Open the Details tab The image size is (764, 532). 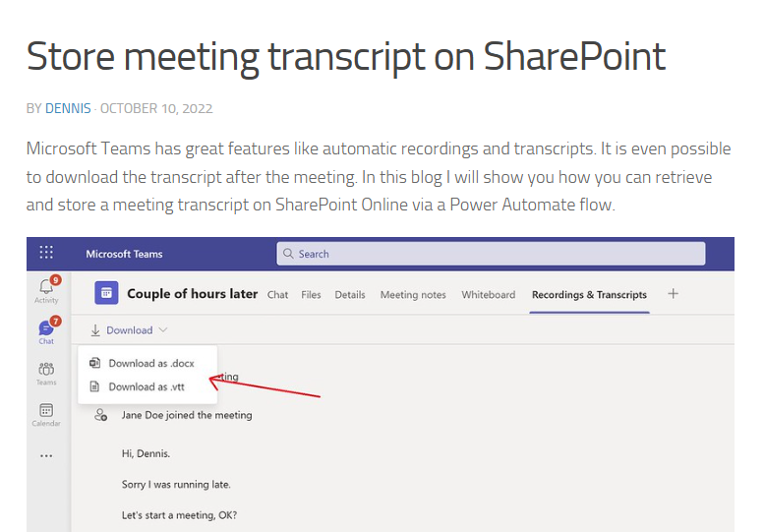[350, 295]
